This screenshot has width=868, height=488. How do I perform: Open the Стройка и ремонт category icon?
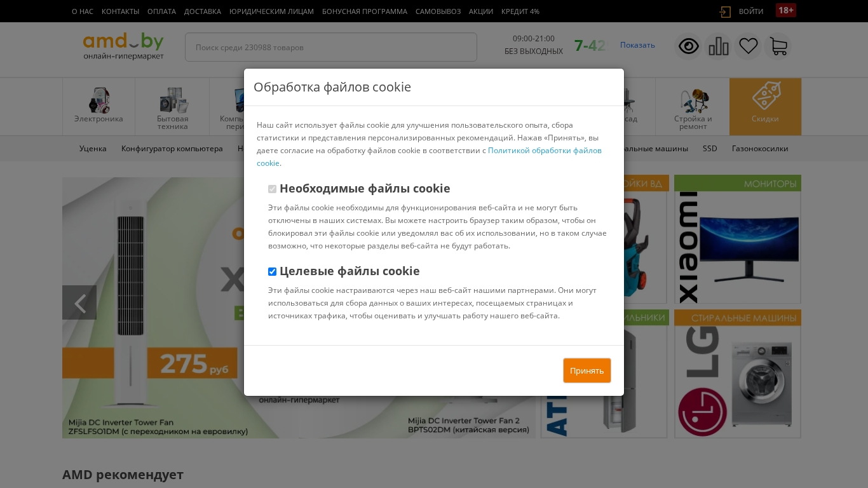tap(693, 100)
